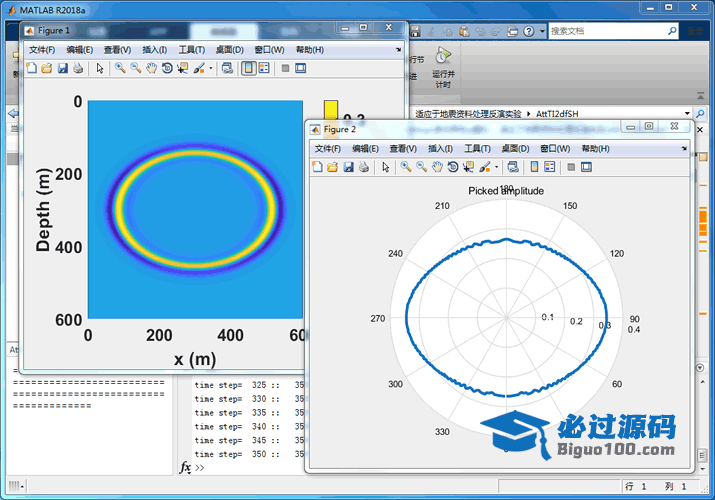Open 窗口(W) menu in Figure 1
The width and height of the screenshot is (715, 500).
[x=269, y=50]
